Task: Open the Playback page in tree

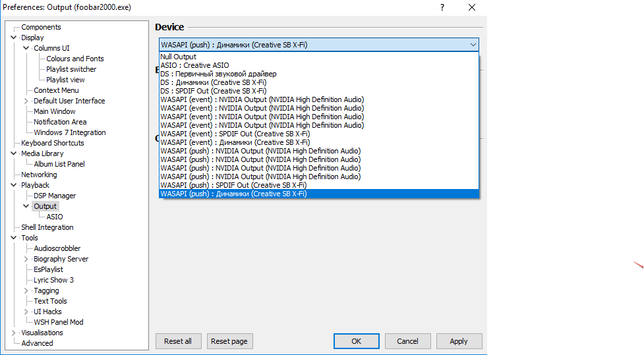Action: pyautogui.click(x=36, y=185)
